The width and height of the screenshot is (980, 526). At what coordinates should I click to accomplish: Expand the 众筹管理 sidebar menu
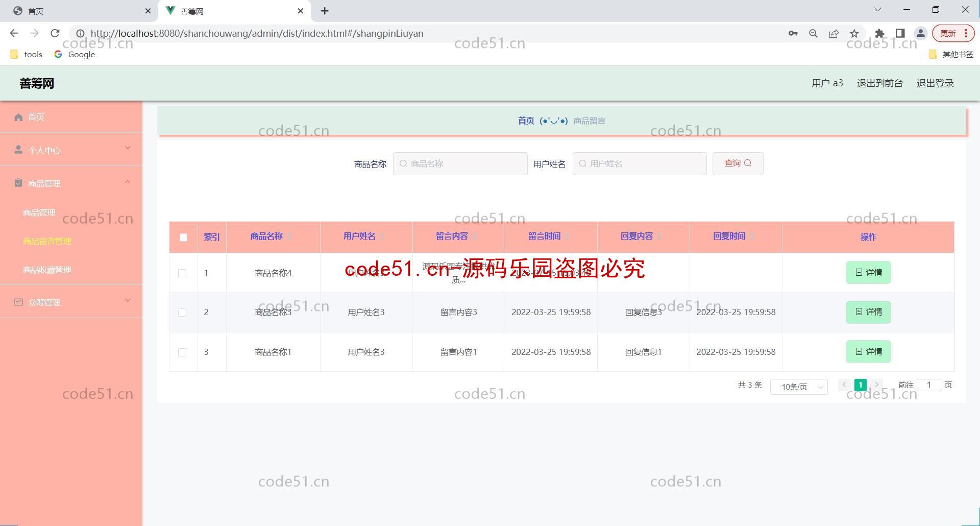71,302
